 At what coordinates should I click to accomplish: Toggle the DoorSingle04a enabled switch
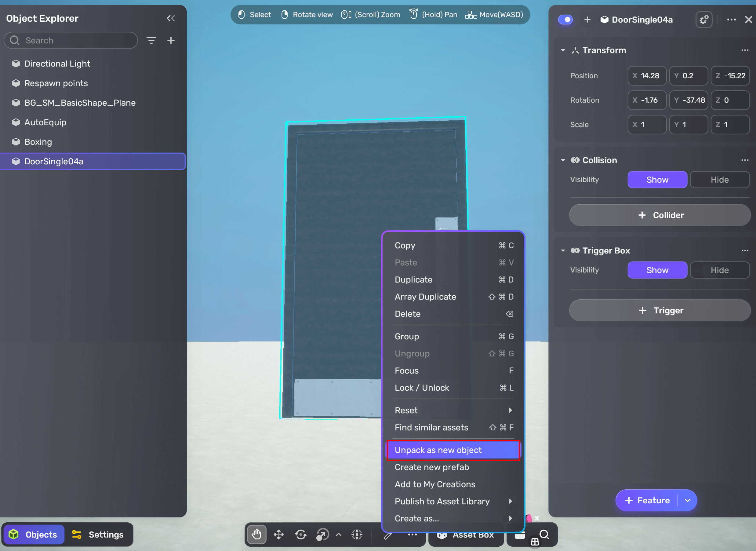[565, 20]
